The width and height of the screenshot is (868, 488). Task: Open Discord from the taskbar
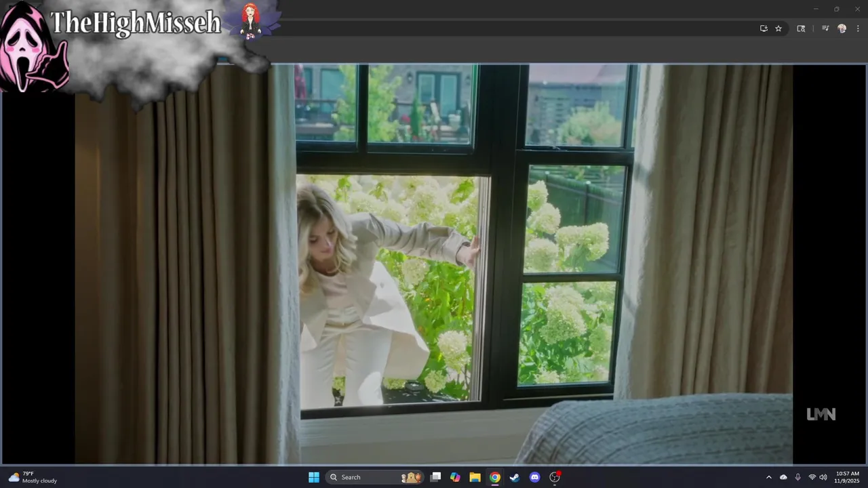534,477
